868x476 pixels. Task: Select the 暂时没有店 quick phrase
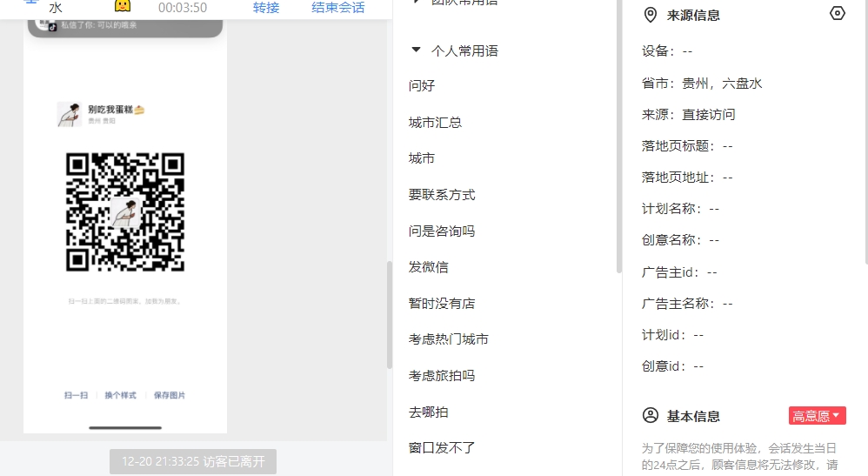tap(442, 304)
